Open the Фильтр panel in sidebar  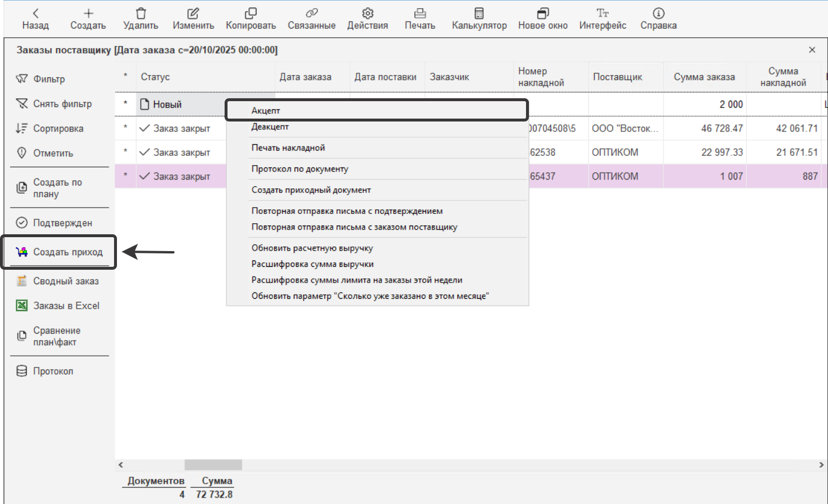pos(49,79)
